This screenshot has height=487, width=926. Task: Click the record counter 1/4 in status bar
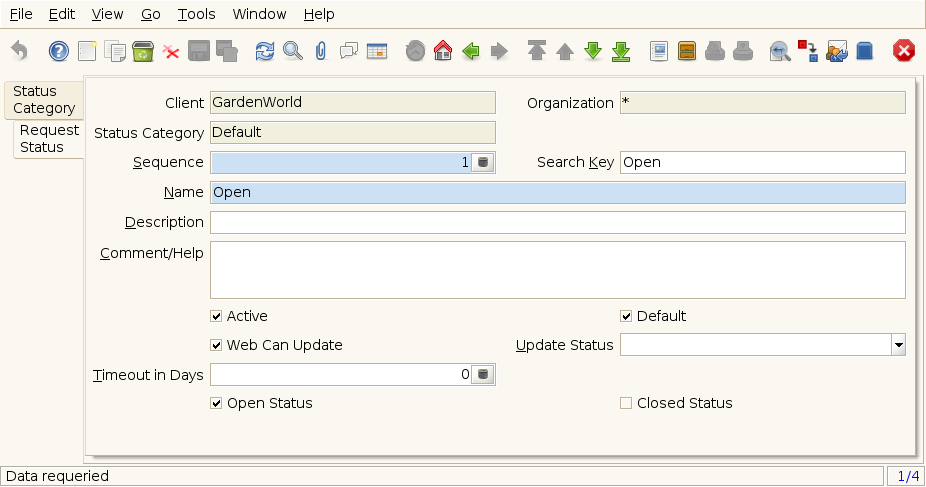coord(908,476)
